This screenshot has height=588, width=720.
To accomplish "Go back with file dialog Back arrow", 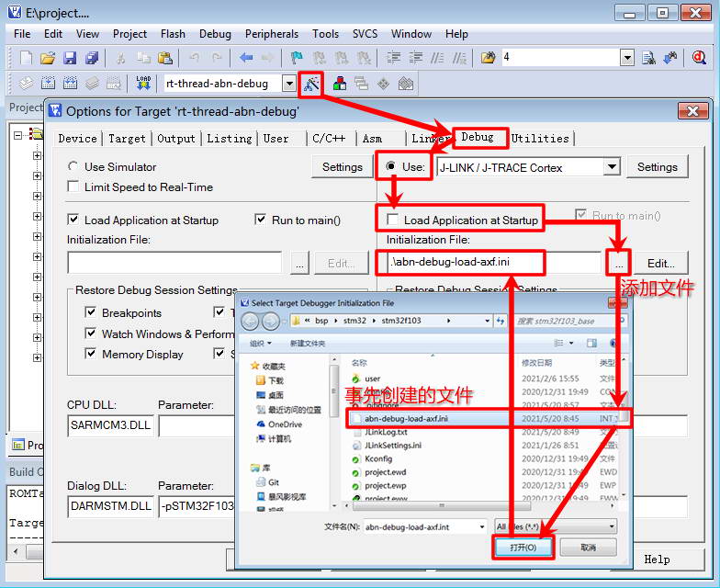I will (x=250, y=322).
